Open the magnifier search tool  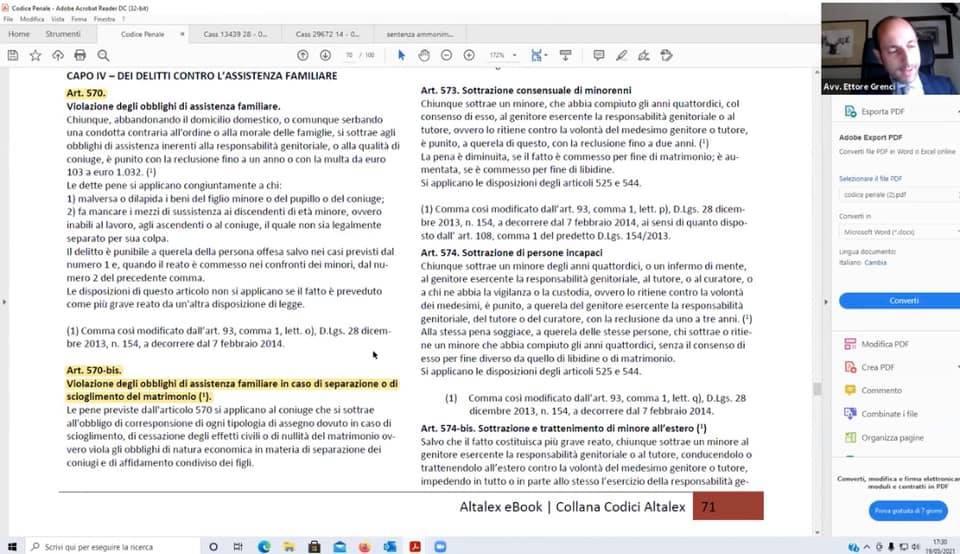(x=103, y=55)
